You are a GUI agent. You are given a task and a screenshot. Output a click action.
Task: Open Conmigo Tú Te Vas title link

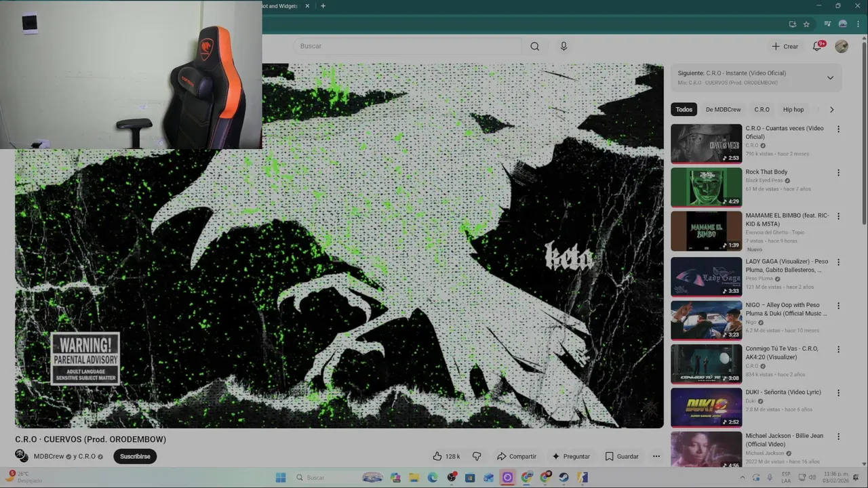coord(782,352)
